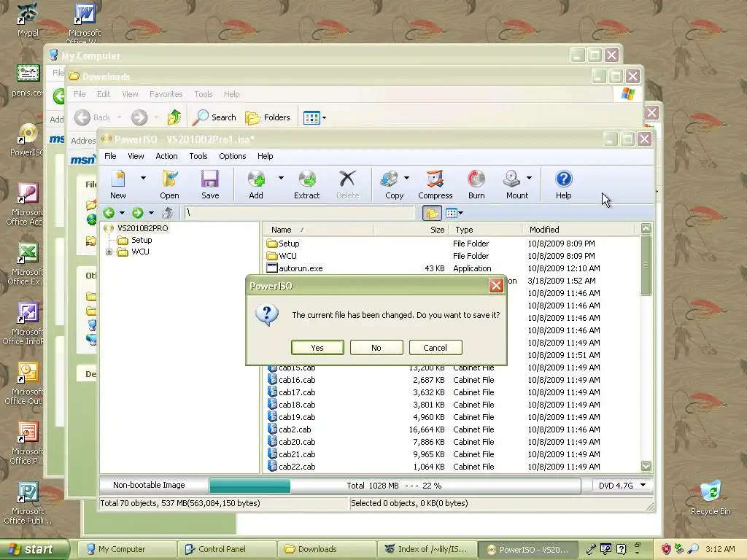Open the Mypal desktop icon
The width and height of the screenshot is (747, 560).
tap(28, 20)
